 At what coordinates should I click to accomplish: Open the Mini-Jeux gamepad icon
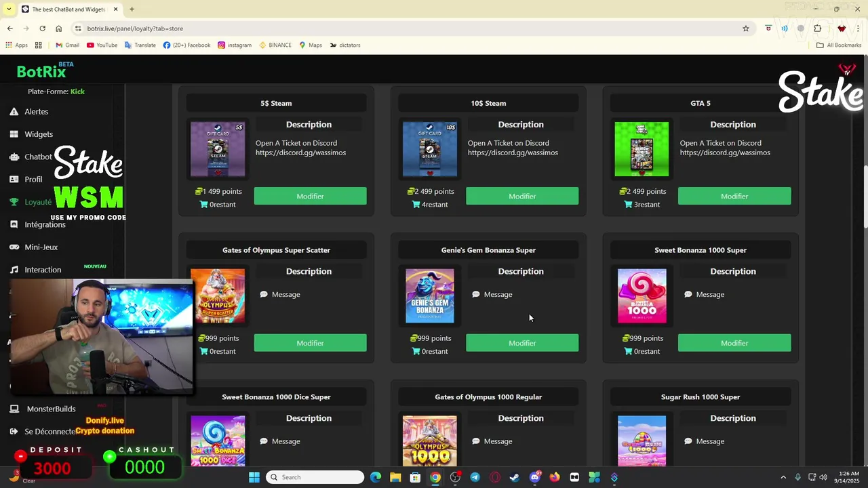(x=14, y=247)
